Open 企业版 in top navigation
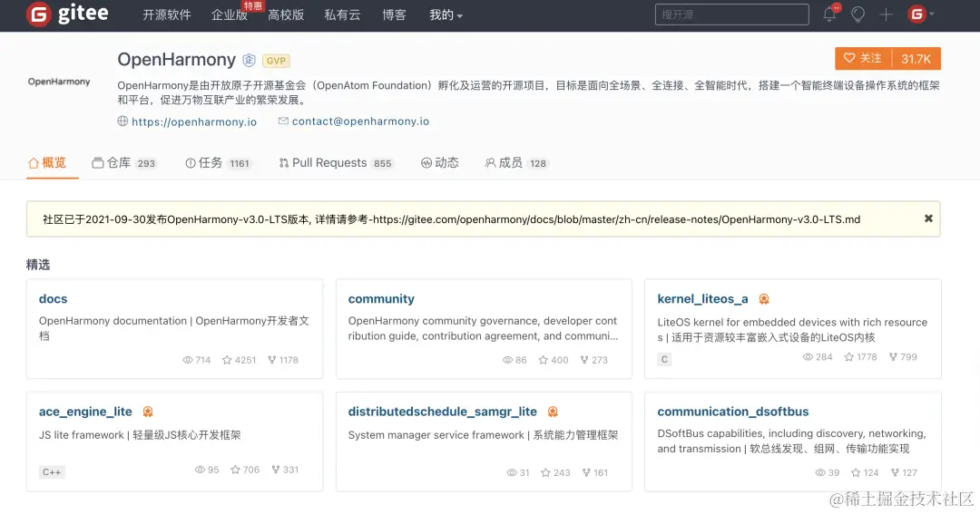 pos(230,15)
